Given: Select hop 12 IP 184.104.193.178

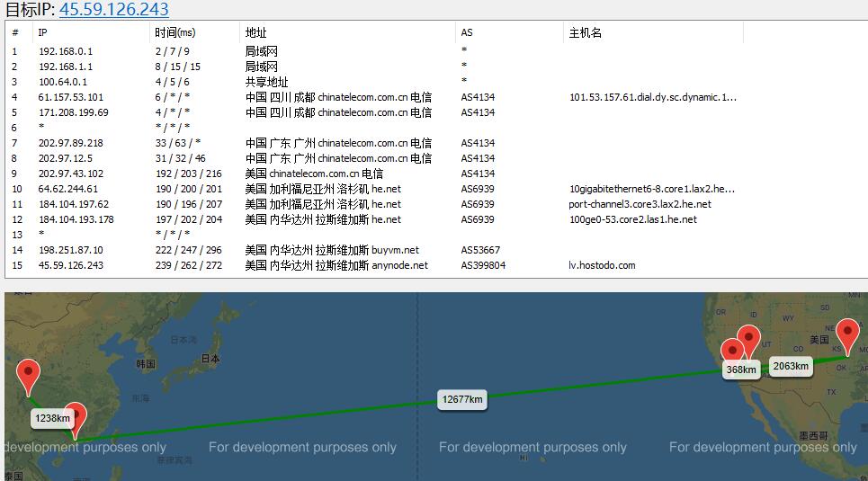Looking at the screenshot, I should click(76, 219).
